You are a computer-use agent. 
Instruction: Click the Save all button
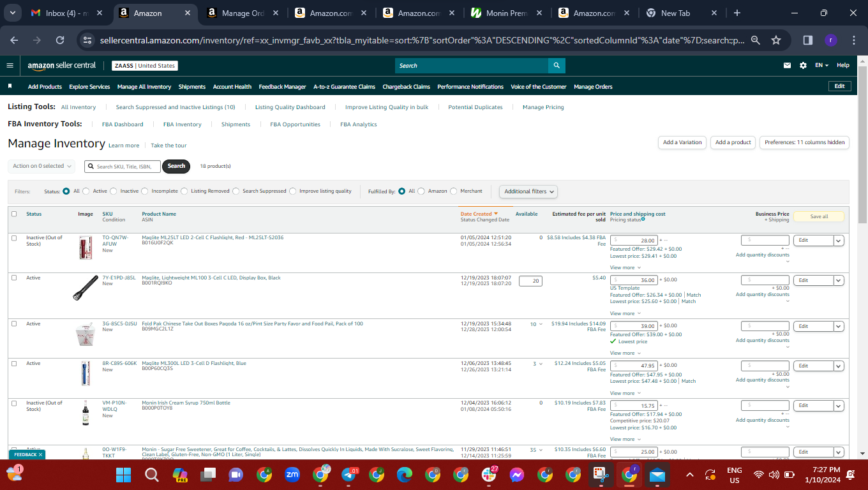819,216
